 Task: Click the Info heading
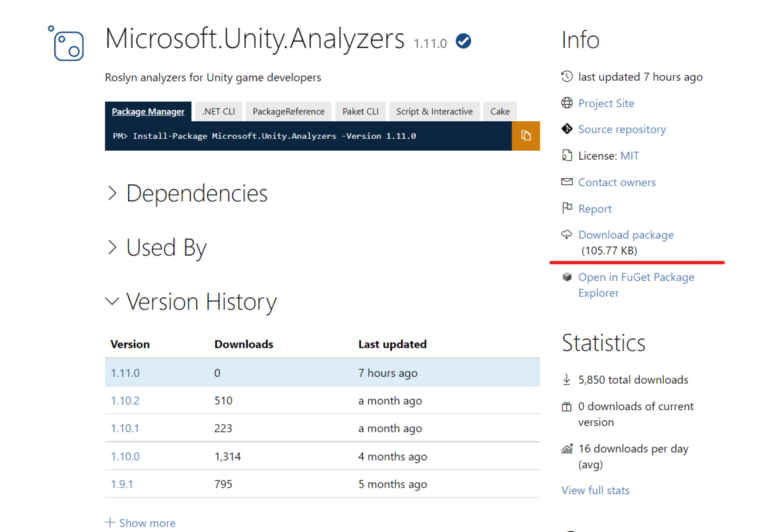point(581,40)
